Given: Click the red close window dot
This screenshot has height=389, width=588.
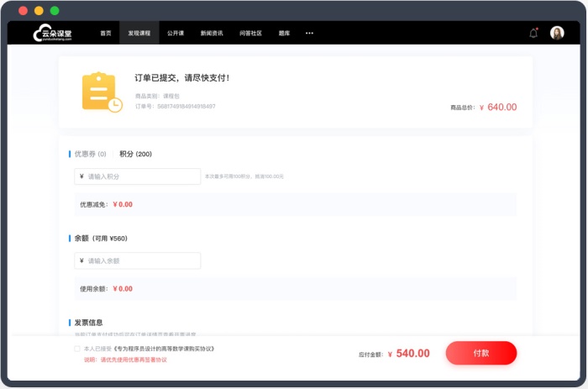Looking at the screenshot, I should 24,11.
